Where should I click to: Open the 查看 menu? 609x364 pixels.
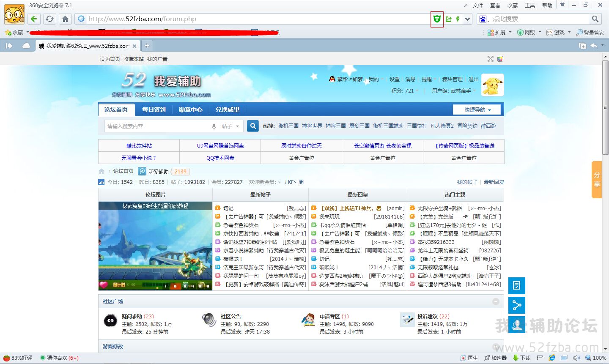pos(495,5)
